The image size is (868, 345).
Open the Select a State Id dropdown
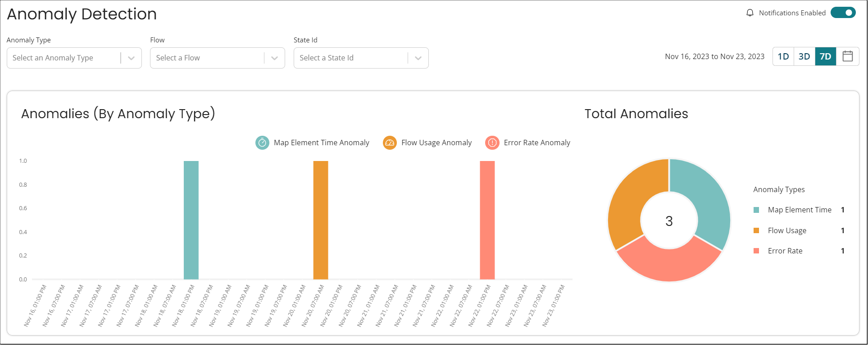pyautogui.click(x=361, y=58)
